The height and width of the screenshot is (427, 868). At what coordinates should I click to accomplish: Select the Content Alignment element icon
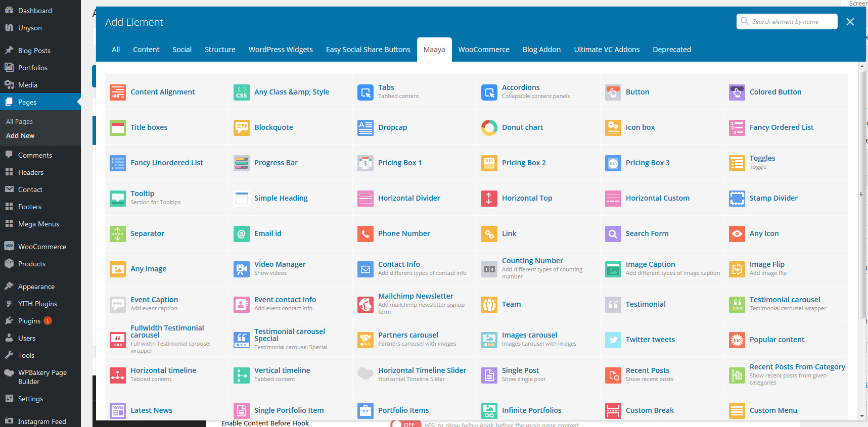click(x=118, y=92)
